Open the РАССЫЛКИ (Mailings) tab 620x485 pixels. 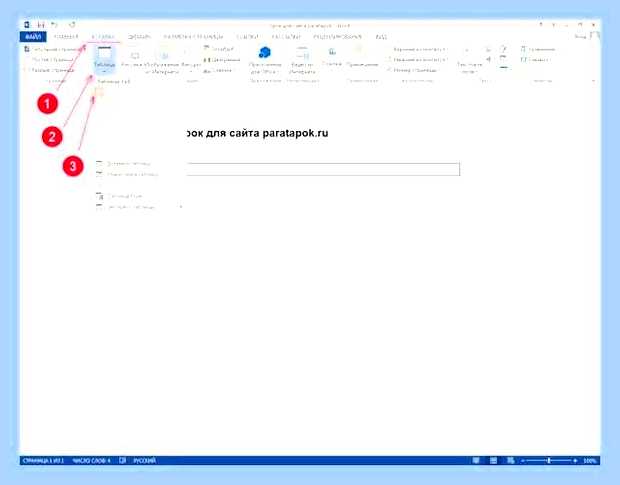tap(286, 37)
